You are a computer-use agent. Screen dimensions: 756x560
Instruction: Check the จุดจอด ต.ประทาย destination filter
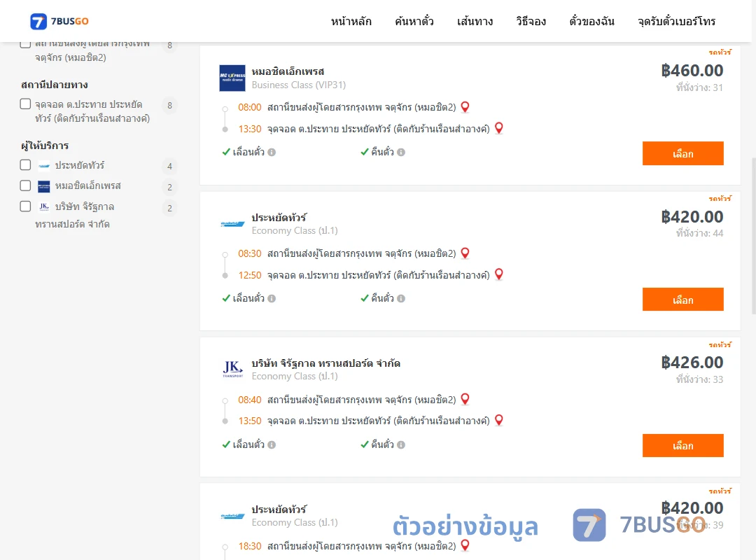click(x=26, y=104)
